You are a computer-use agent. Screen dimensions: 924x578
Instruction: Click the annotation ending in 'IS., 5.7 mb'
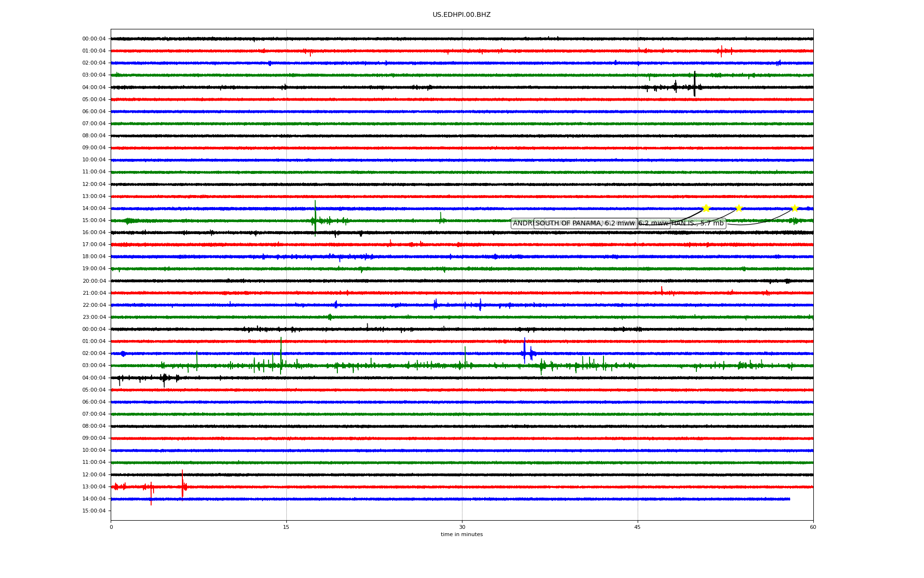[703, 223]
